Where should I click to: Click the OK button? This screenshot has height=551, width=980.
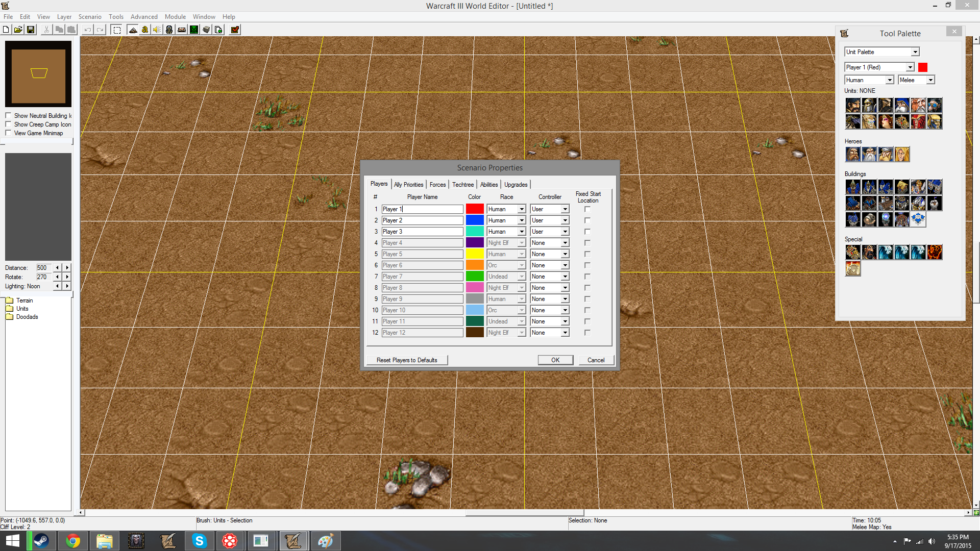555,360
